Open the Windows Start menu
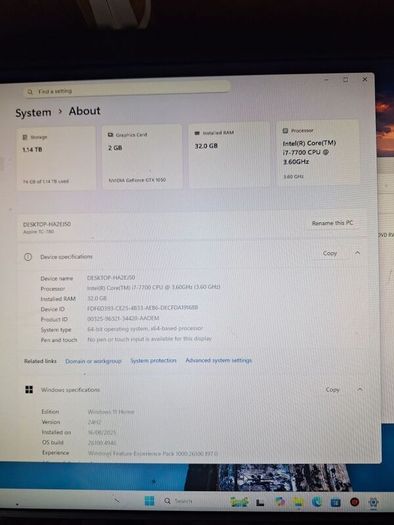 149,501
